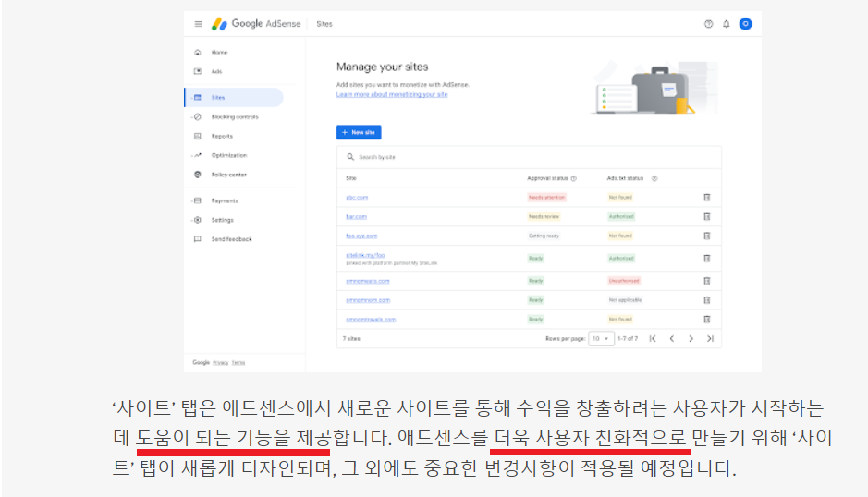Open Payments via its card icon
The width and height of the screenshot is (868, 497).
pyautogui.click(x=198, y=200)
